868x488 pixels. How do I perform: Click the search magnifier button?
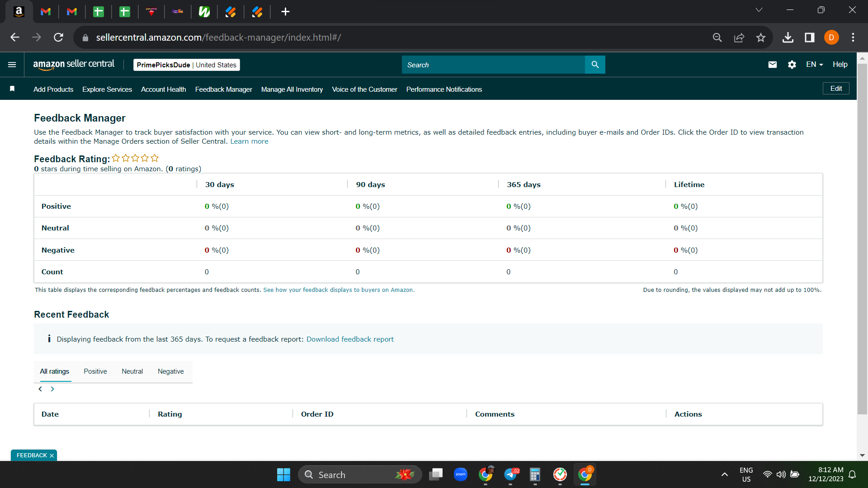click(x=595, y=65)
